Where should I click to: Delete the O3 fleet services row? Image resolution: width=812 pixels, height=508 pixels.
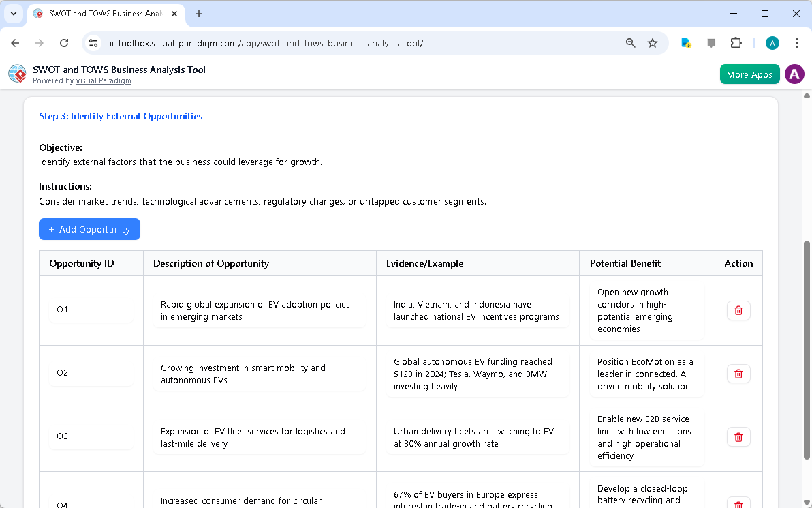click(738, 436)
